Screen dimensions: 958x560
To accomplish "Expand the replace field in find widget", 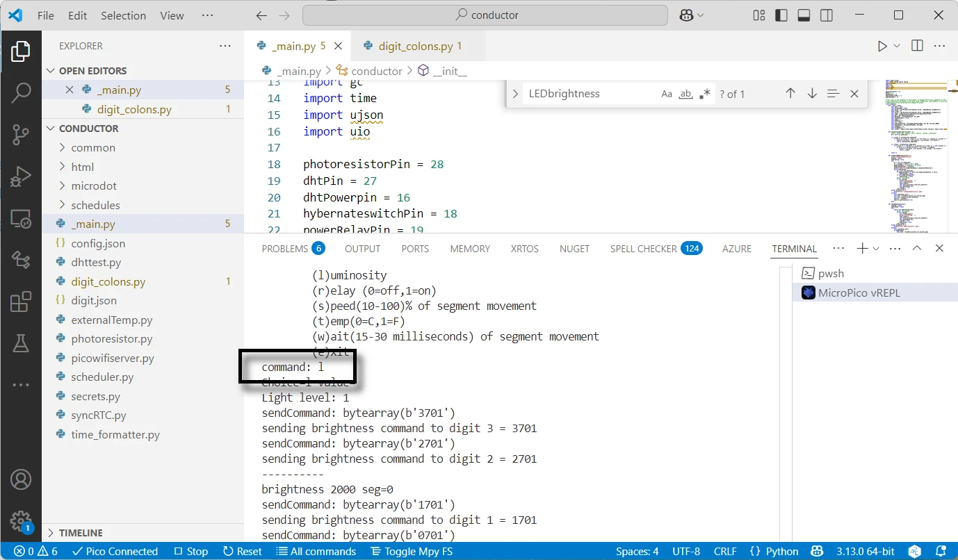I will pyautogui.click(x=515, y=94).
